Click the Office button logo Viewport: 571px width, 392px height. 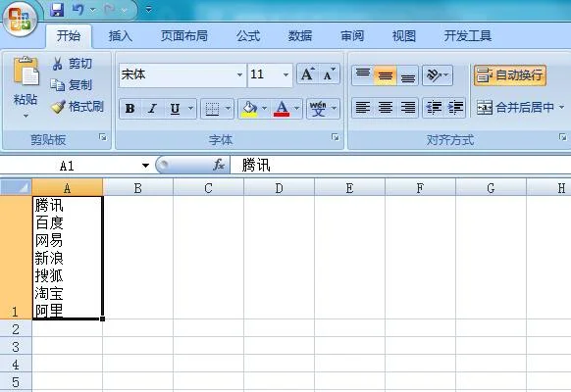pyautogui.click(x=20, y=19)
